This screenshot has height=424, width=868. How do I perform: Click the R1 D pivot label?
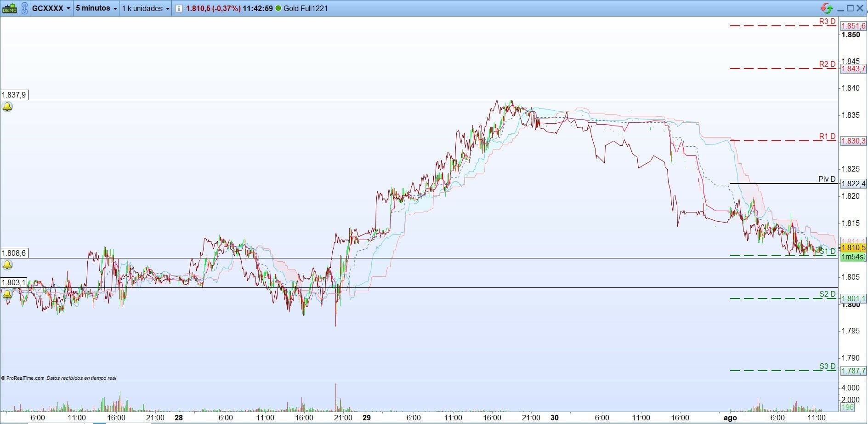tap(827, 137)
